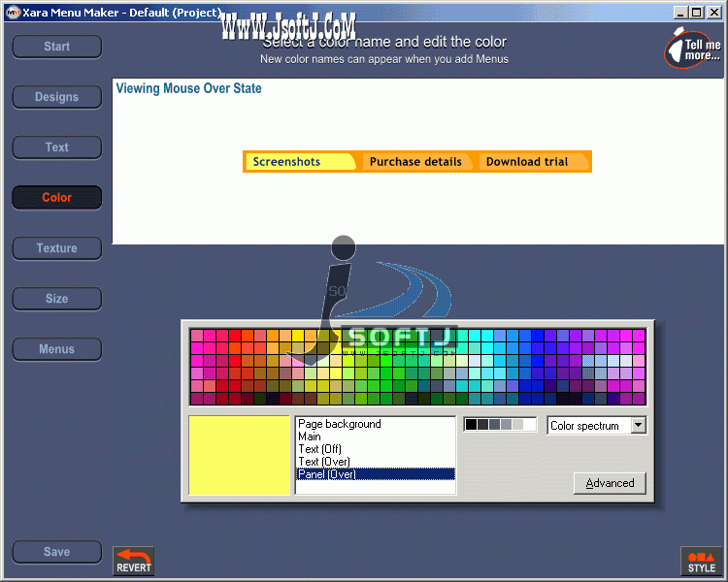Click the Purchase details preview button
Viewport: 728px width, 582px height.
tap(416, 162)
